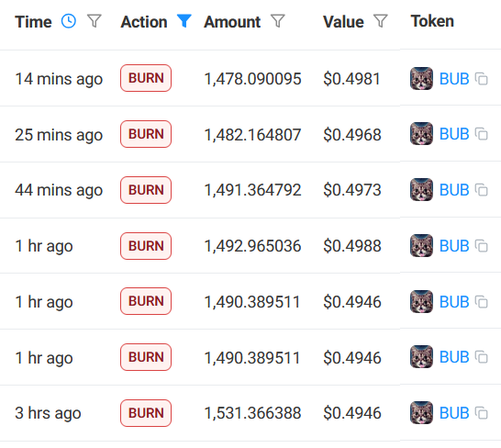Open BUB token link in 44 mins ago row
Screen dimensions: 501x448
click(454, 190)
